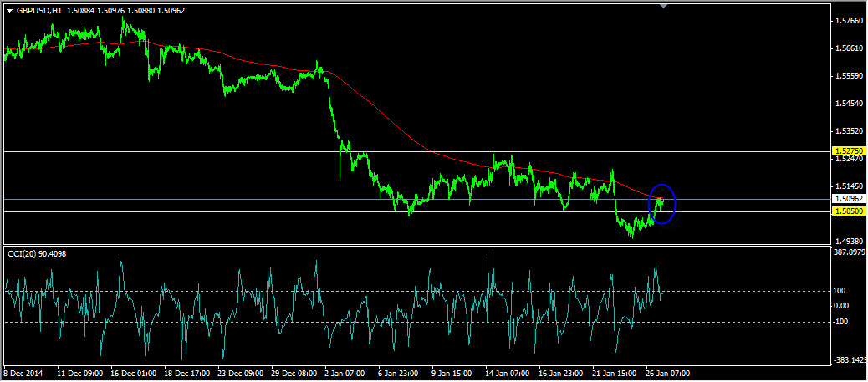Click the yellow 1.50500 price label
Image resolution: width=868 pixels, height=382 pixels.
tap(849, 211)
